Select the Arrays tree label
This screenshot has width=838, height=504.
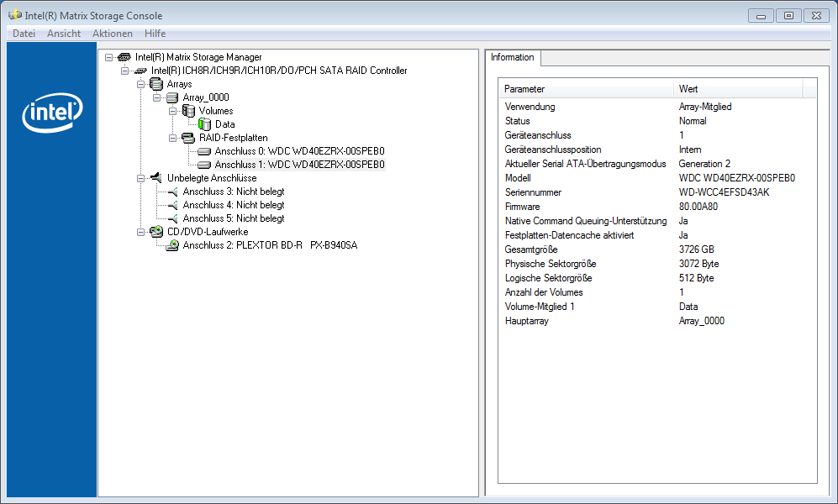coord(179,84)
